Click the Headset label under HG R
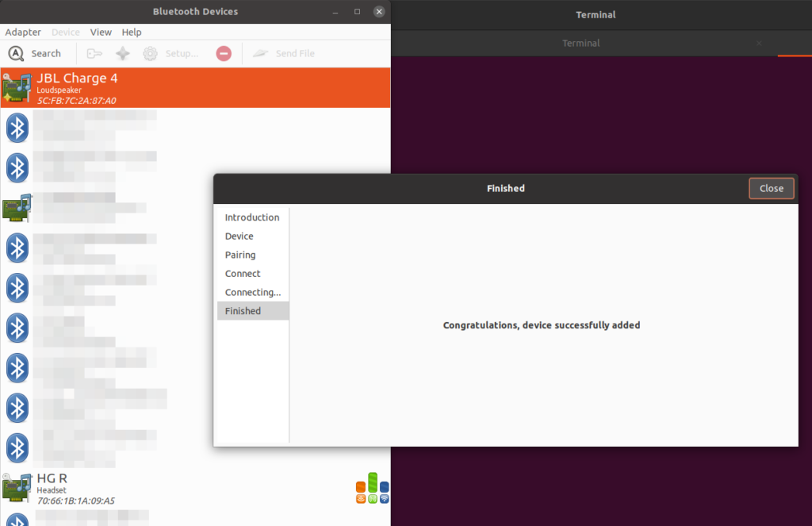 (x=52, y=490)
